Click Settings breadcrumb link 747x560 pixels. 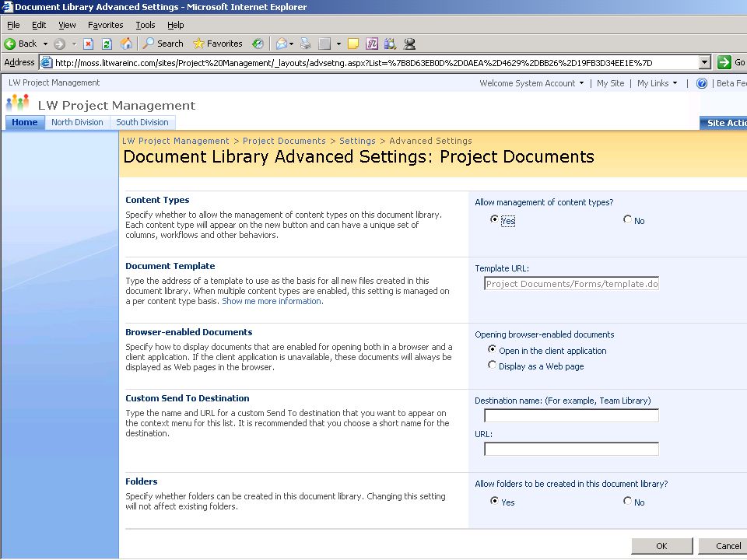357,141
